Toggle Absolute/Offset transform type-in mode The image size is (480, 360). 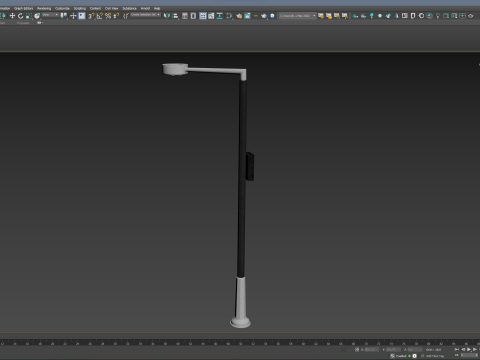tap(357, 350)
